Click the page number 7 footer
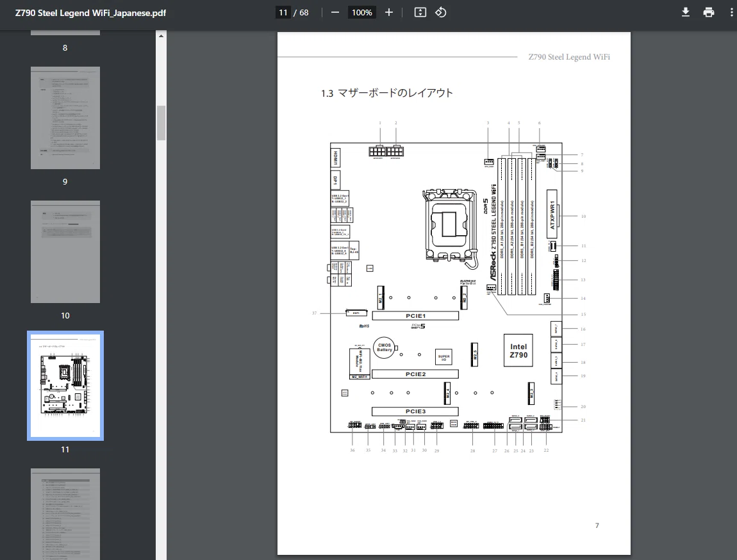Image resolution: width=737 pixels, height=560 pixels. click(597, 525)
